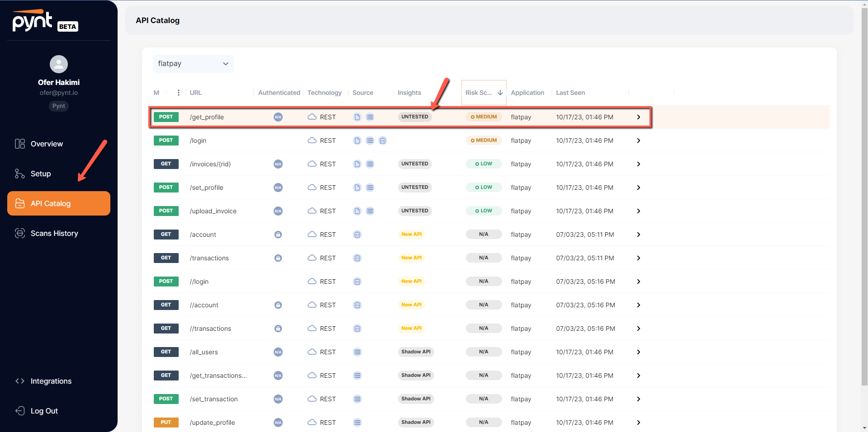Click the column options three-dot icon
Viewport: 868px width, 432px height.
tap(179, 93)
